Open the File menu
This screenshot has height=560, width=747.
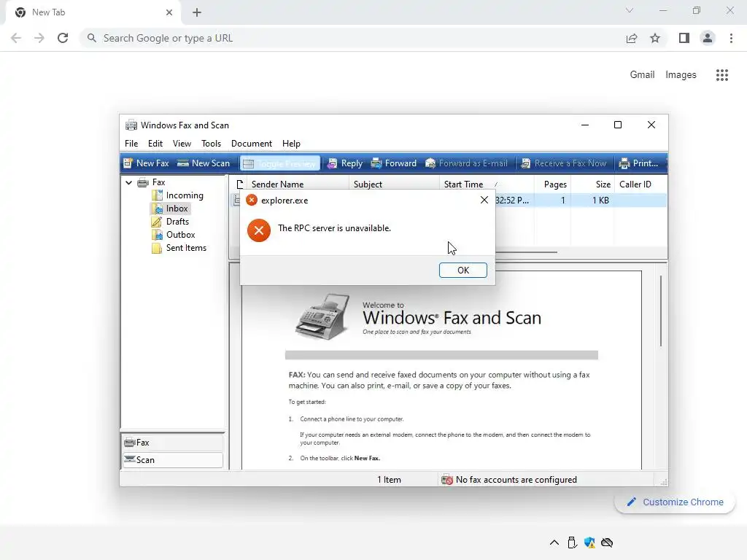click(x=131, y=144)
